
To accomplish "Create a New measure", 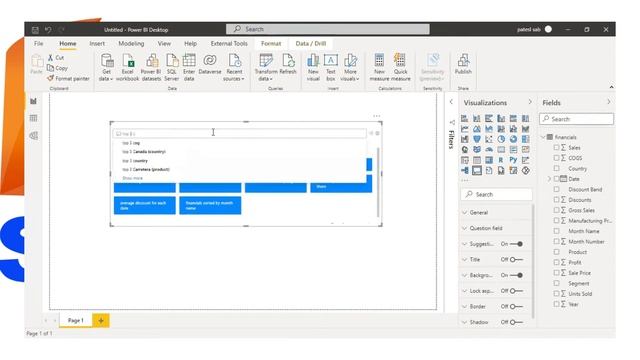I will coord(379,67).
